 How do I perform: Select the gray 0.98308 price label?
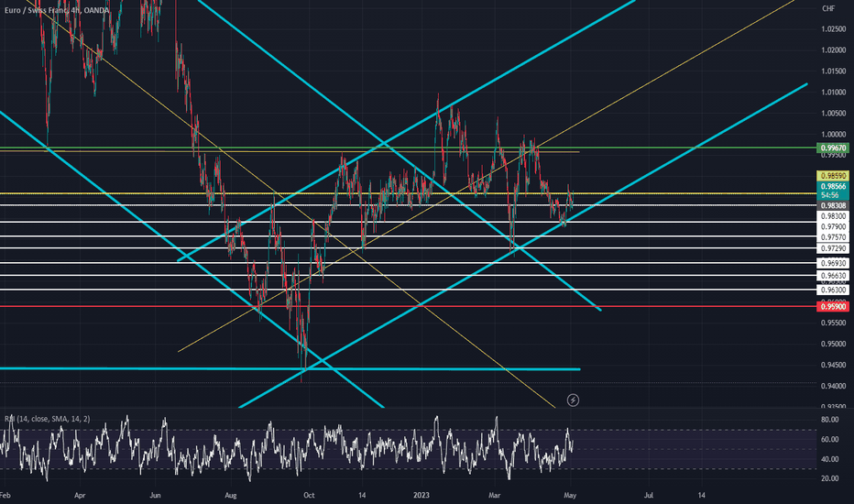pos(833,205)
